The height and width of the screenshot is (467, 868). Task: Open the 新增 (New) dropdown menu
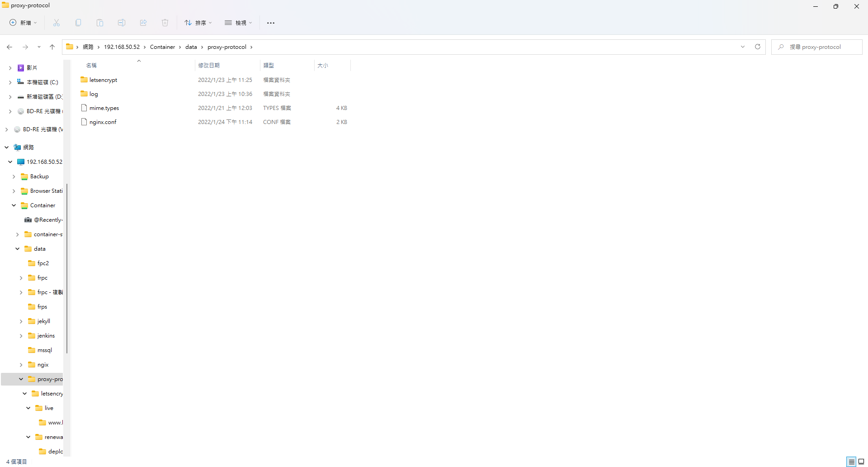click(x=24, y=23)
